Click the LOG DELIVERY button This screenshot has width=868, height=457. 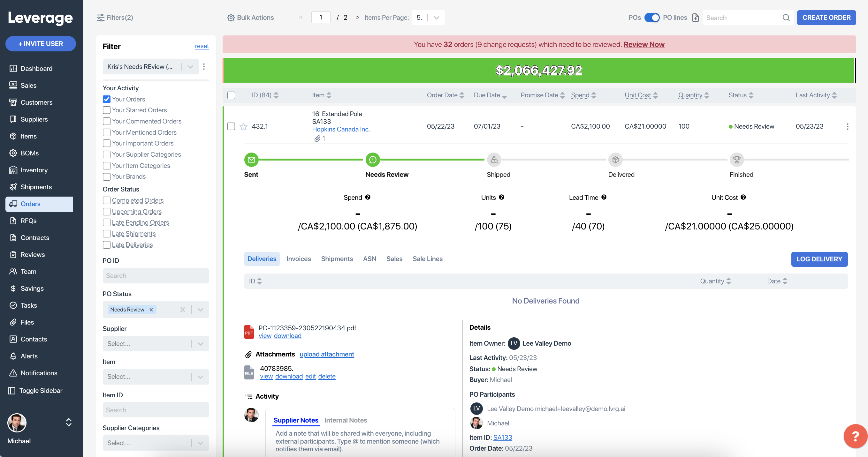tap(819, 259)
